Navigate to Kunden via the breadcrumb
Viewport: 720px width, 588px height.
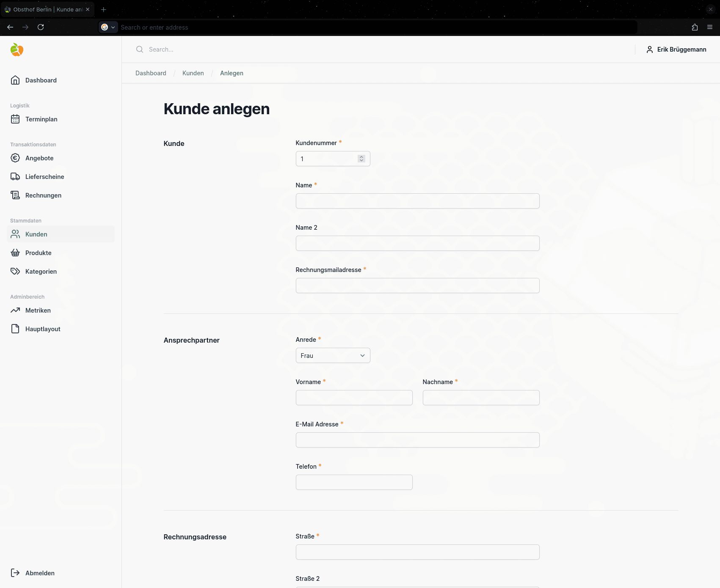(193, 73)
